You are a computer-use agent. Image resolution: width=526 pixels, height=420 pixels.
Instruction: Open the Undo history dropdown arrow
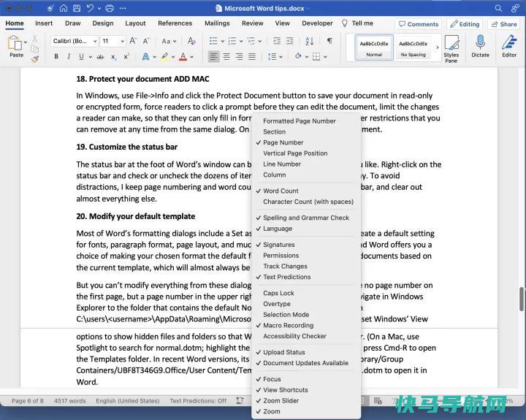click(x=99, y=9)
